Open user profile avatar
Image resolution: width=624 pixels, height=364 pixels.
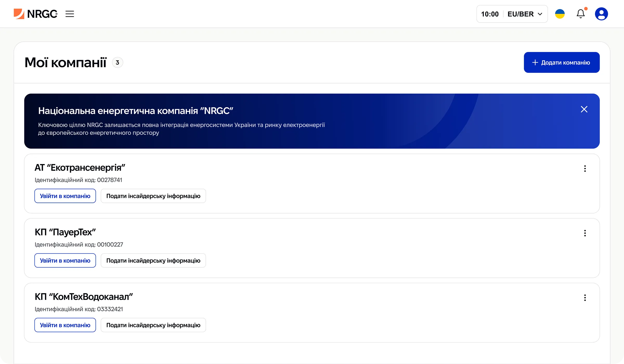pyautogui.click(x=601, y=14)
